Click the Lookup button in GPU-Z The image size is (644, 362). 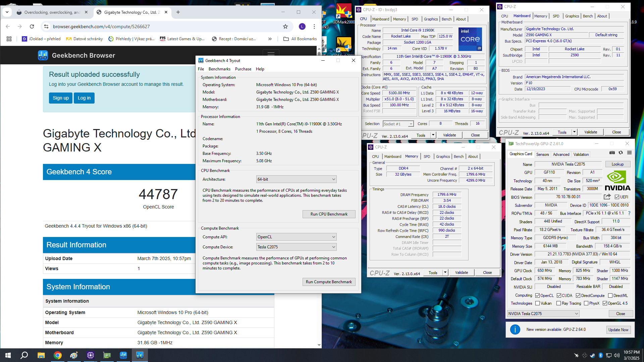618,164
